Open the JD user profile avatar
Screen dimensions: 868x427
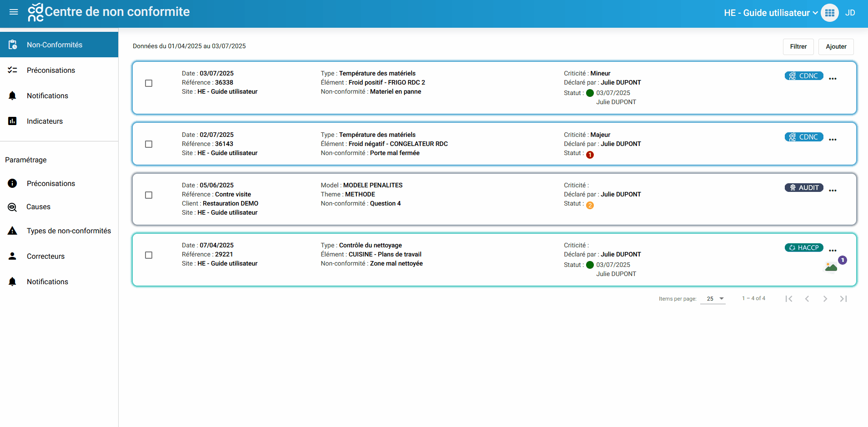tap(850, 13)
